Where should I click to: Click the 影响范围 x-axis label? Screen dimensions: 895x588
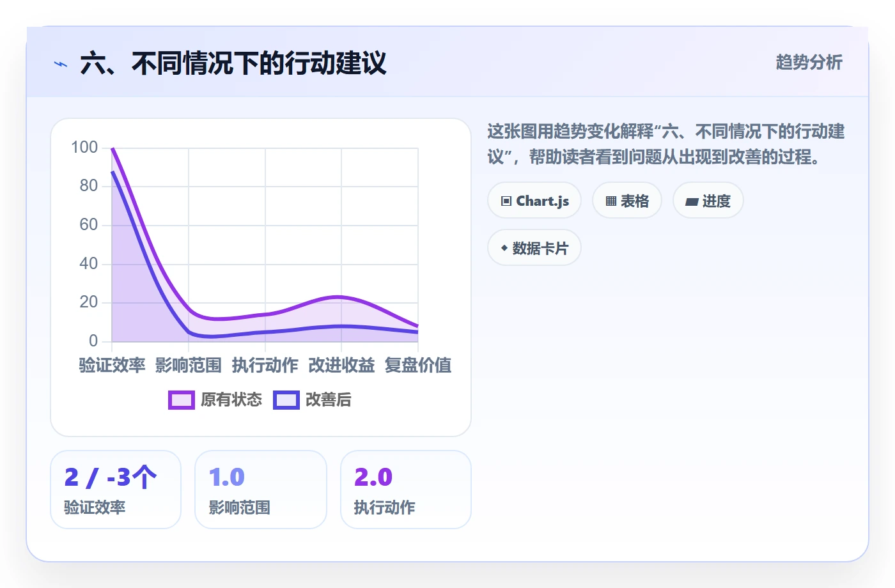(189, 366)
